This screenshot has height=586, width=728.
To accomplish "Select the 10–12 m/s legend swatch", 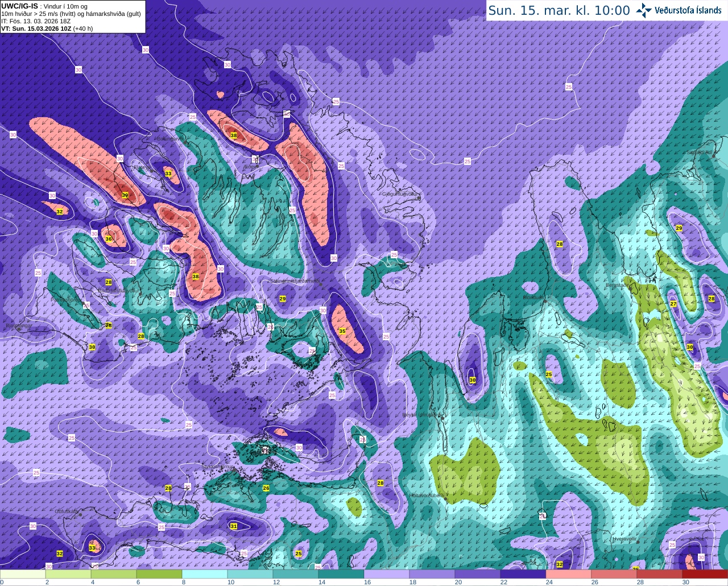I will (250, 574).
